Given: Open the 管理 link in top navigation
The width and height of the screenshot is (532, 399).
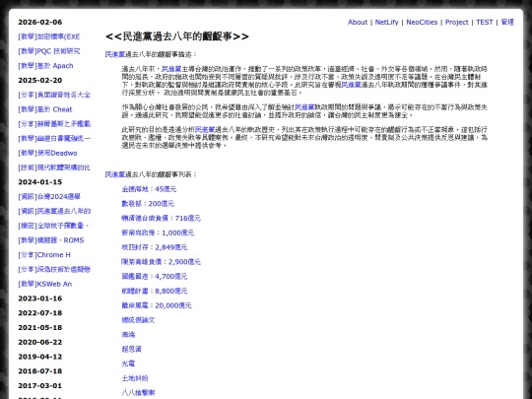Looking at the screenshot, I should [x=507, y=22].
